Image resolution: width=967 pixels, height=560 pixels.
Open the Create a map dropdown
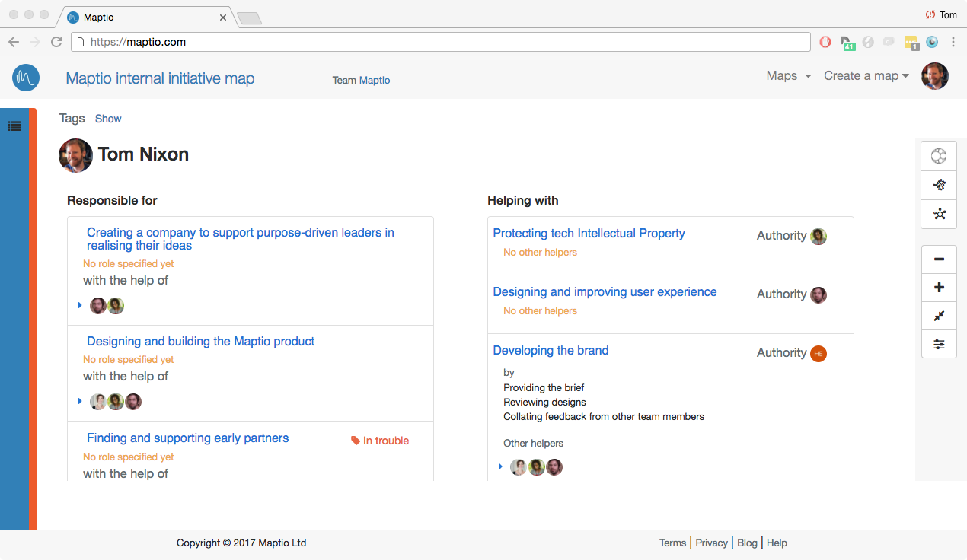pyautogui.click(x=866, y=76)
